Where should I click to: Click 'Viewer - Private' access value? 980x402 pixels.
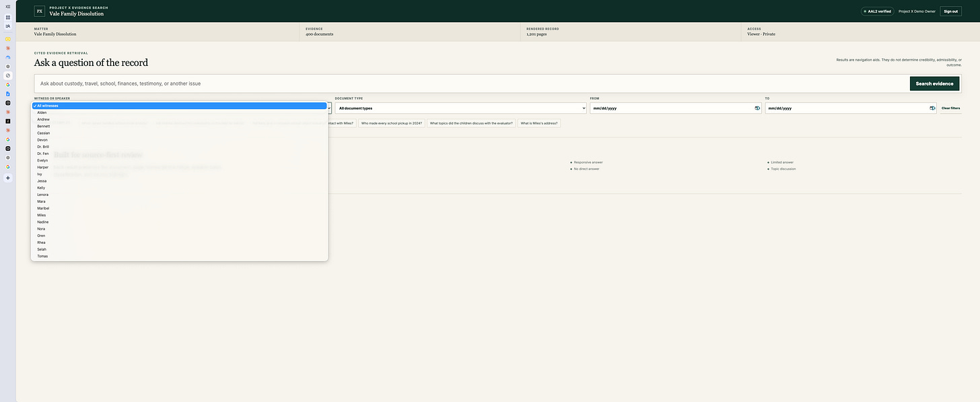[x=761, y=34]
